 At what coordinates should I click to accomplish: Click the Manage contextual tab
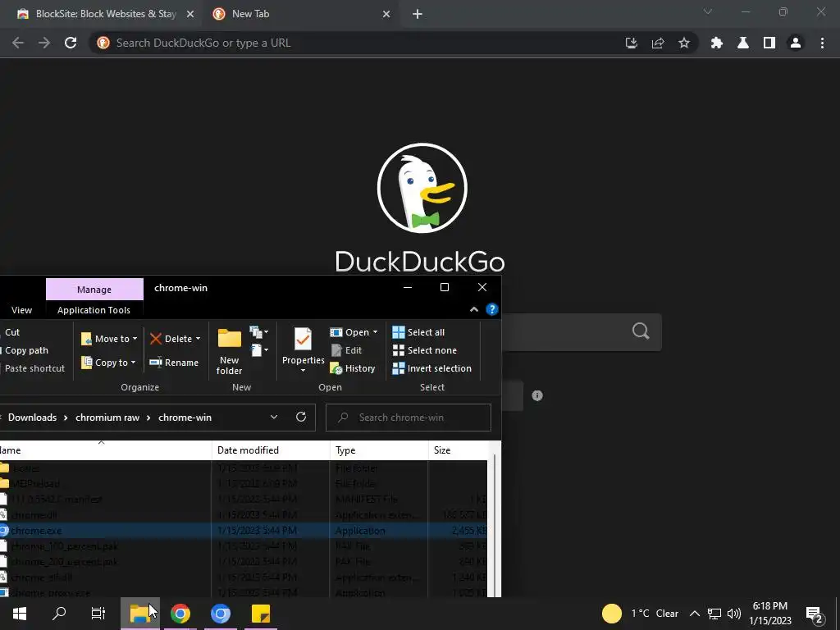94,290
